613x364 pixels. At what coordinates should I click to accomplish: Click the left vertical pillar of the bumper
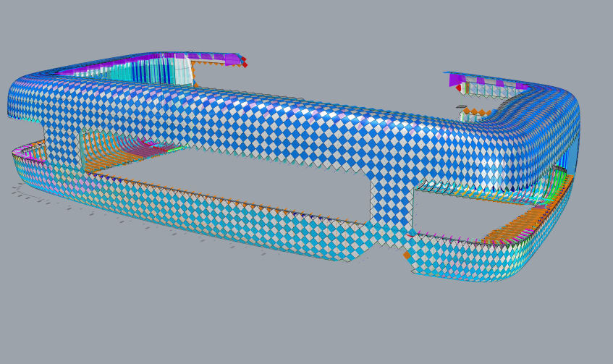click(64, 145)
